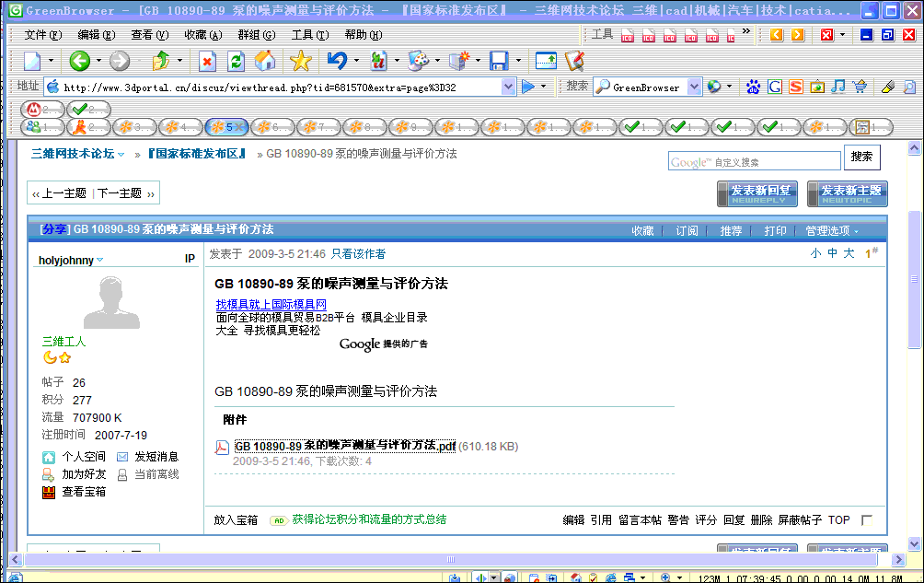Click the 搜索 button next to Google box

tap(861, 157)
